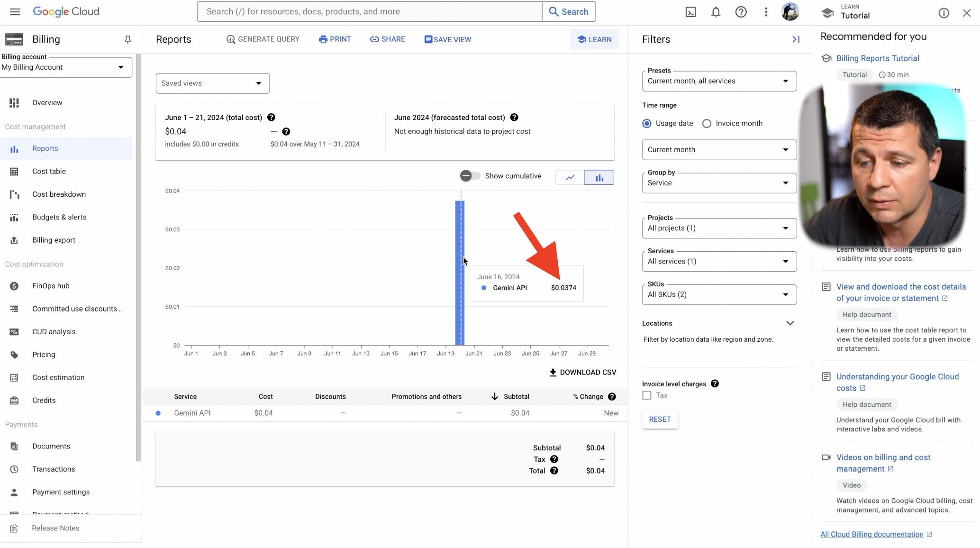Show help for total cost June 1–21
Screen dimensions: 980x548
tap(271, 118)
